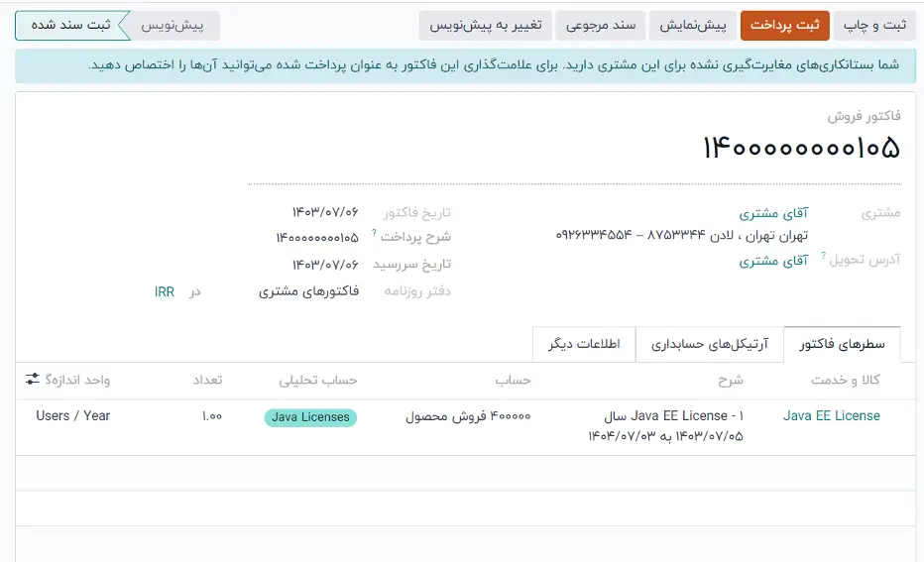The height and width of the screenshot is (562, 924).
Task: Click the تعداد column header
Action: (208, 380)
